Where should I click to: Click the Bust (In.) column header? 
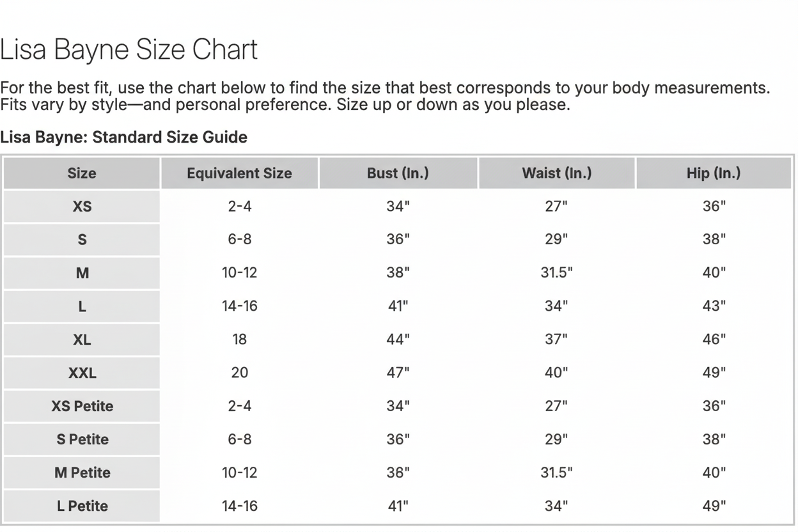point(398,173)
